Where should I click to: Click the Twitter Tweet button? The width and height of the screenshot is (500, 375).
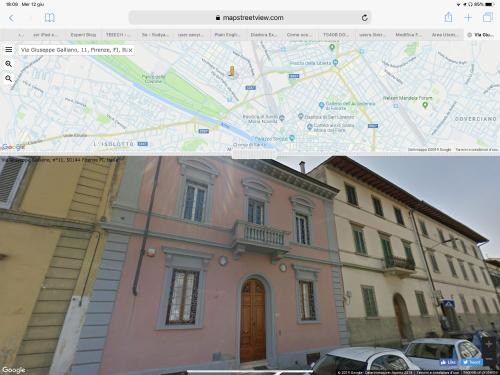[x=471, y=362]
